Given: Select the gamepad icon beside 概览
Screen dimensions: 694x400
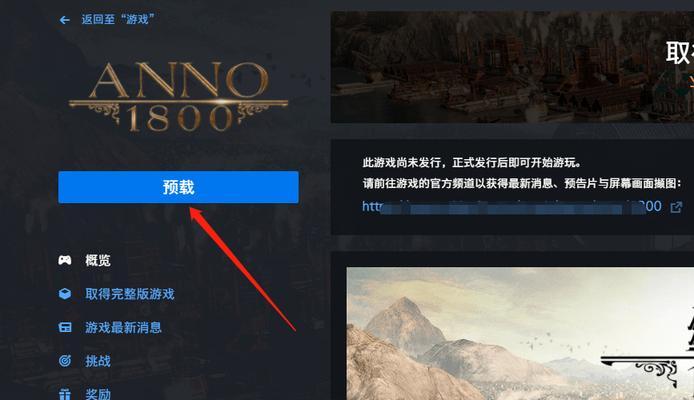Looking at the screenshot, I should tap(65, 260).
